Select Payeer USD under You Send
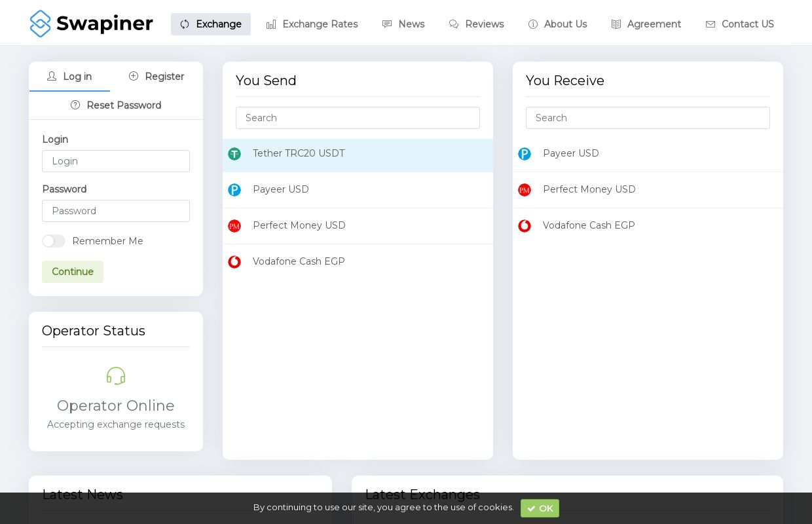The image size is (812, 524). 358,190
